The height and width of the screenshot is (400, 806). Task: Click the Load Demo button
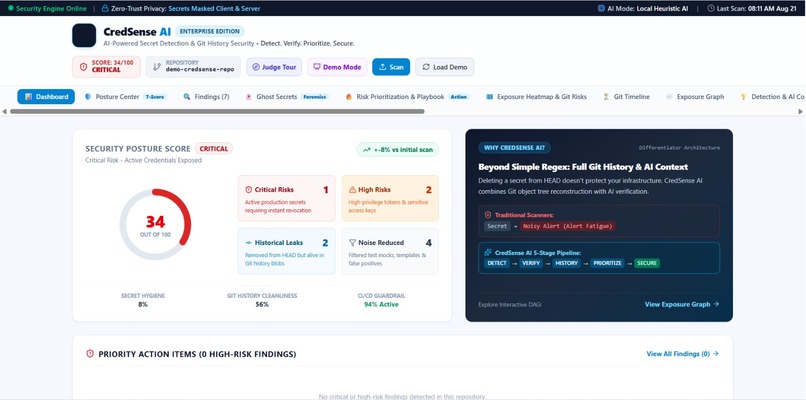445,67
